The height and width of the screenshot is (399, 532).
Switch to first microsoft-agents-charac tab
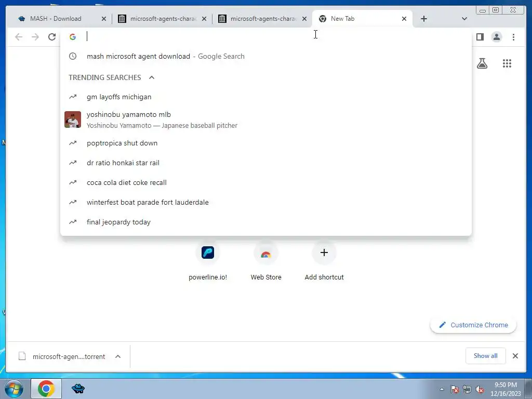(163, 19)
